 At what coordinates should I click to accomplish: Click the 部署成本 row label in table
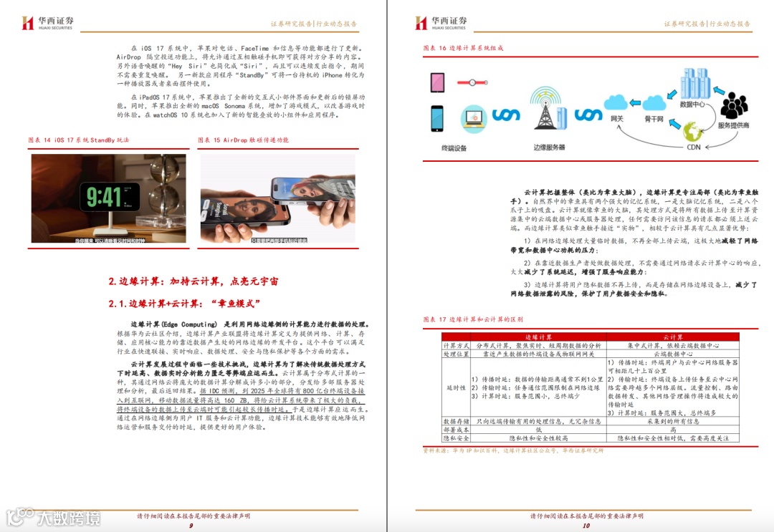[x=456, y=430]
